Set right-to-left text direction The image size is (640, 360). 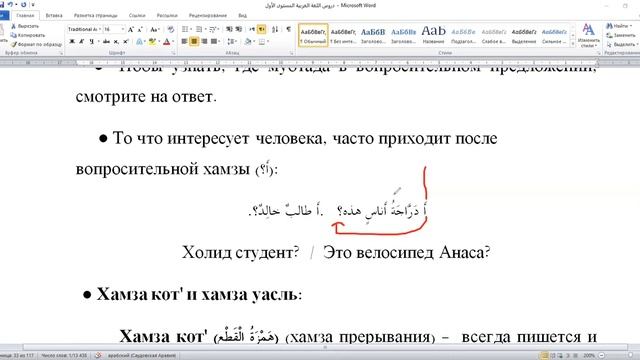click(x=262, y=29)
